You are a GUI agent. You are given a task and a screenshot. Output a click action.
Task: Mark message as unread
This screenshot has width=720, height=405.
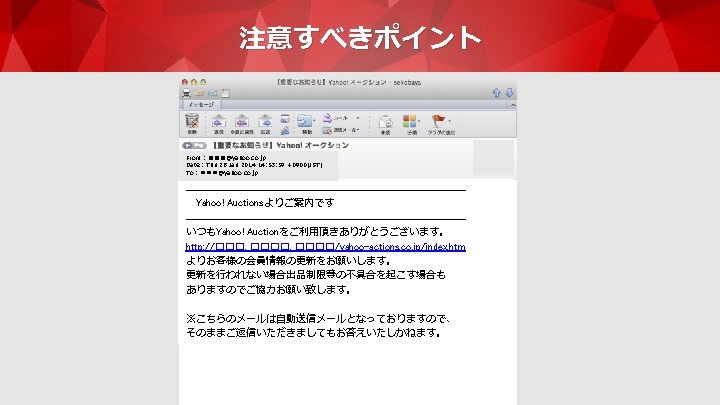coord(385,124)
